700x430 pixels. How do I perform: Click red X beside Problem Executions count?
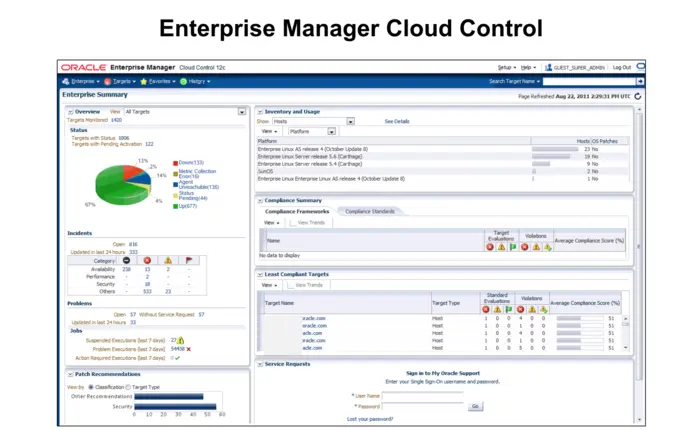click(189, 349)
